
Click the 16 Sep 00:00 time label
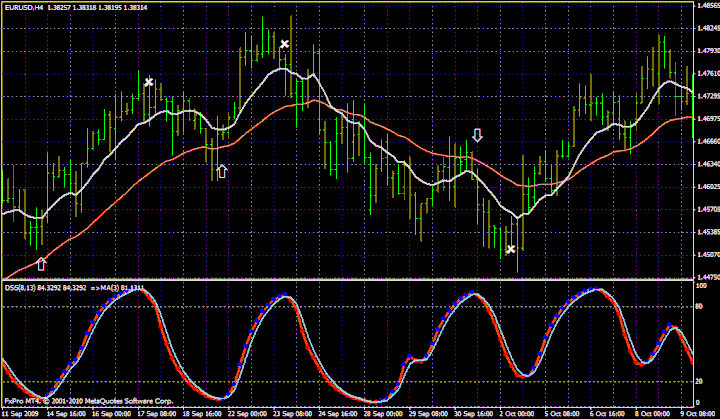(112, 413)
